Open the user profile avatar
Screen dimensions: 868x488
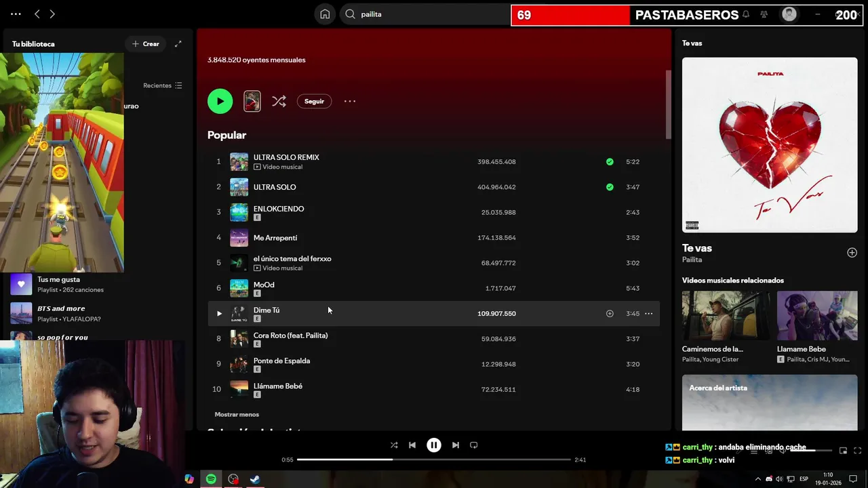[789, 14]
